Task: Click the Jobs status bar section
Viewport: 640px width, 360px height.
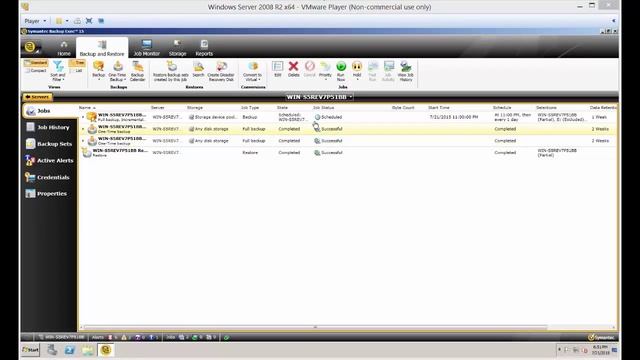Action: point(192,337)
